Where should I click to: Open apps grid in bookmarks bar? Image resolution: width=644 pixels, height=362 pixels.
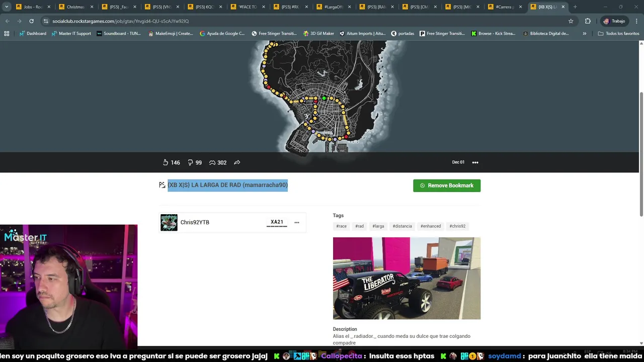click(x=7, y=34)
